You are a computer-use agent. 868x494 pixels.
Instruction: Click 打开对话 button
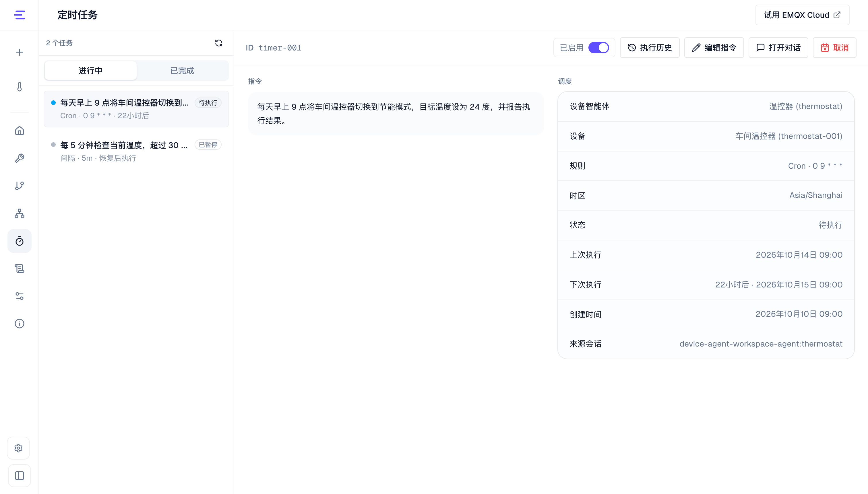[x=778, y=48]
